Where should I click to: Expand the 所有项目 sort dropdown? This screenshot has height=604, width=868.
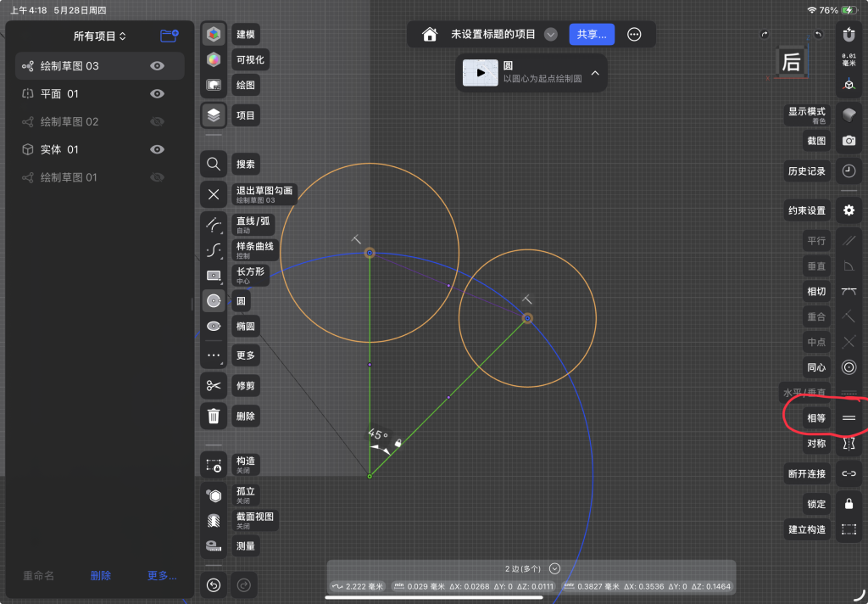tap(100, 36)
